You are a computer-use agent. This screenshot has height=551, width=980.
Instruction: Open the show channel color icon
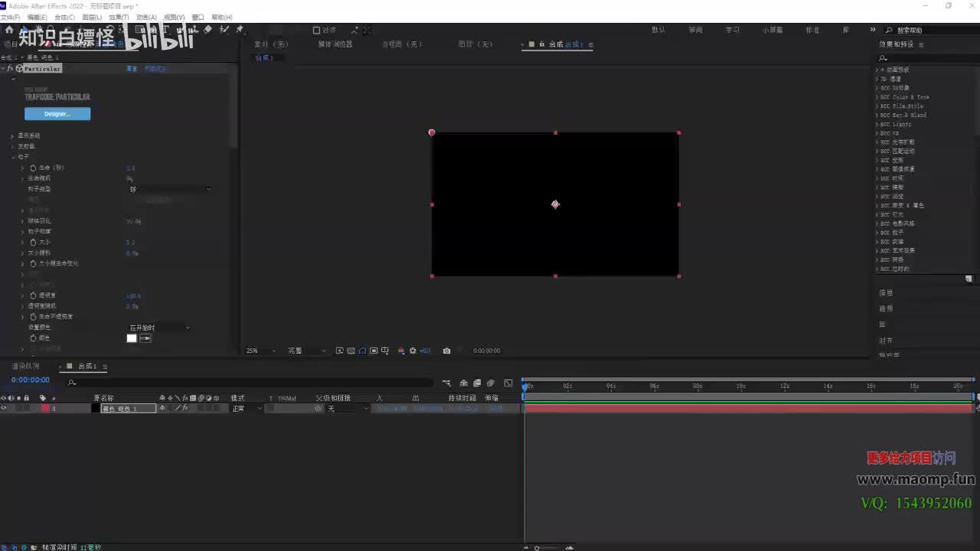[401, 350]
